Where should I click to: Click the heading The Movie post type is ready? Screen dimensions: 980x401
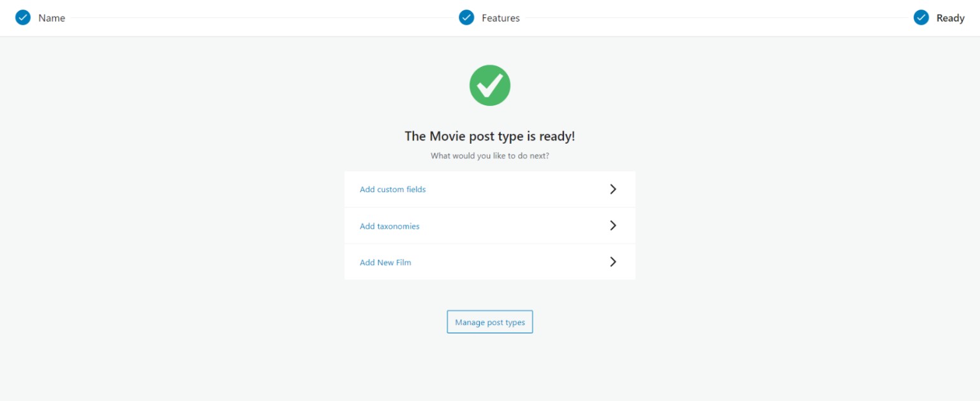point(489,136)
